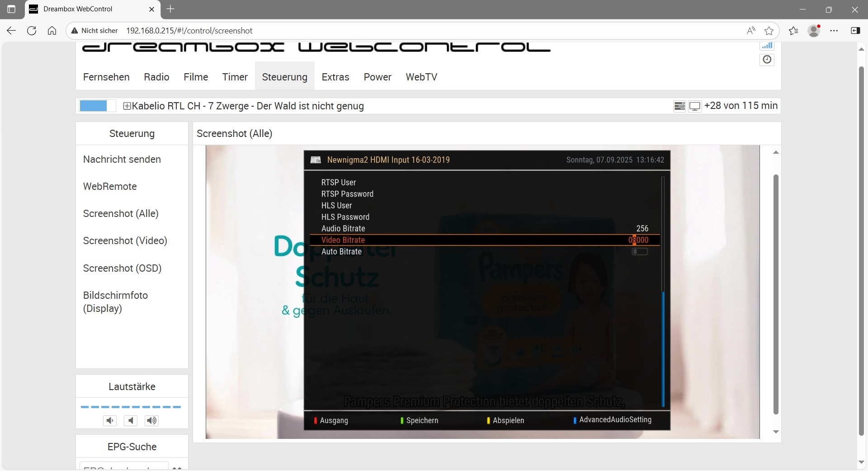The height and width of the screenshot is (471, 868).
Task: Click the EPG-Suche panel header
Action: [132, 447]
